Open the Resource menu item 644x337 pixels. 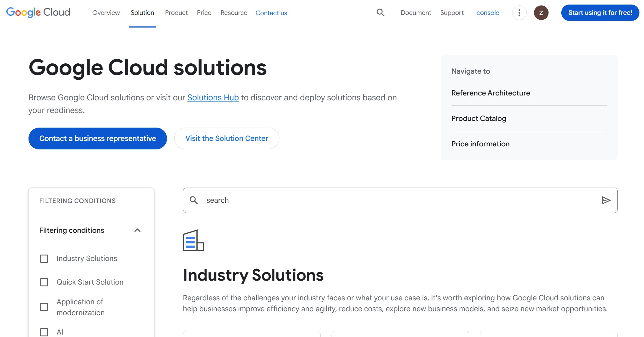coord(234,13)
